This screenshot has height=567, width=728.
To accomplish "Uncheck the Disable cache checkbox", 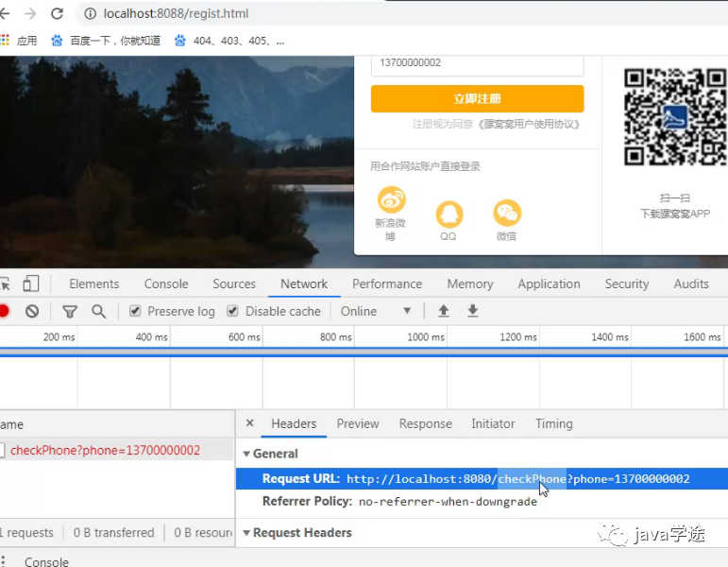I will 232,311.
